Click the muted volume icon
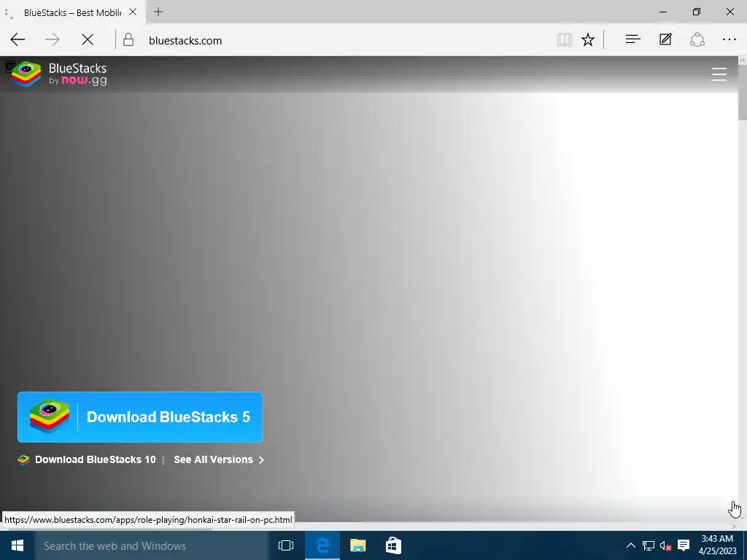Image resolution: width=747 pixels, height=560 pixels. (665, 545)
